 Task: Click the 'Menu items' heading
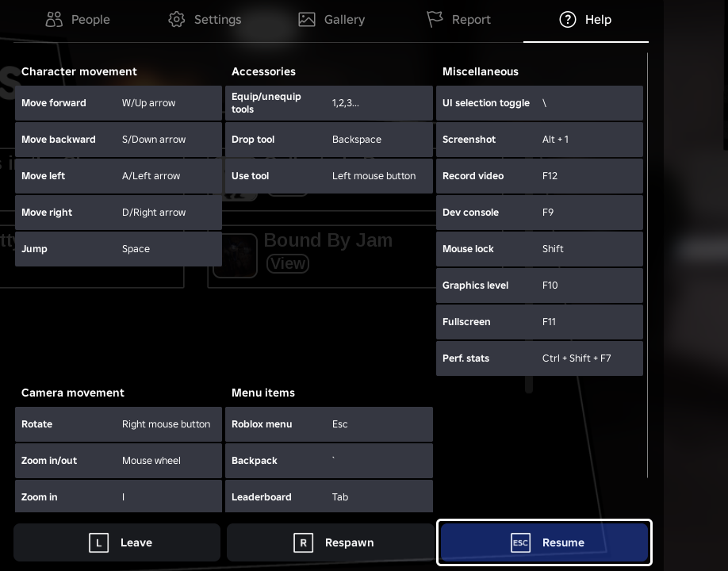262,393
